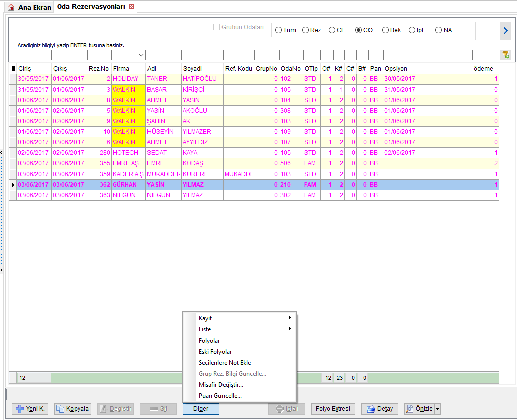Click the HÜSEYİN name cell
The height and width of the screenshot is (420, 517).
164,131
